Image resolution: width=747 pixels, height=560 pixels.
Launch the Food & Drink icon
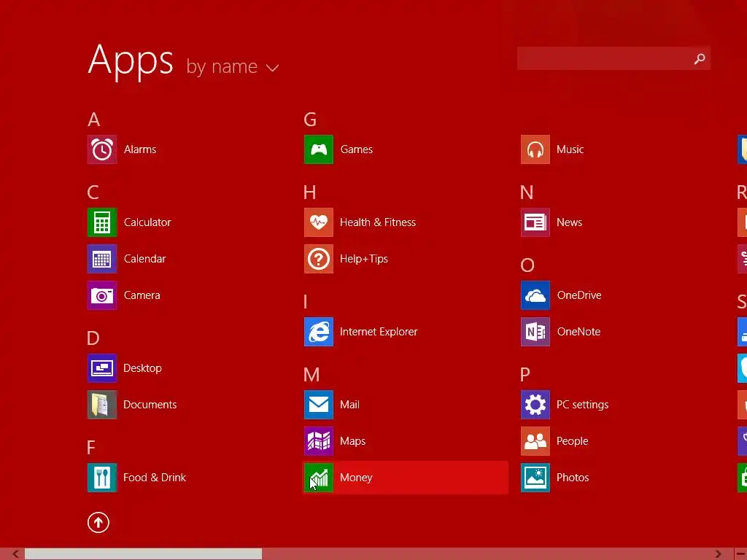pyautogui.click(x=102, y=478)
